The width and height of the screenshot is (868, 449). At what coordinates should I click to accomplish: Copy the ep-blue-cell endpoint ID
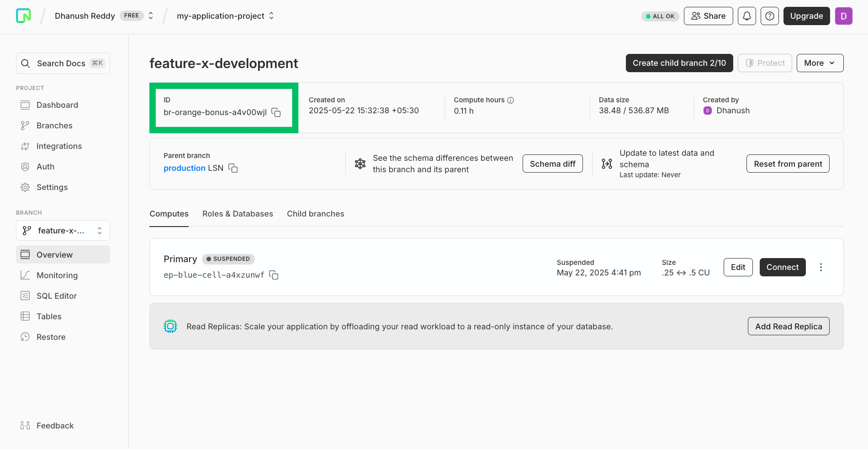(274, 275)
